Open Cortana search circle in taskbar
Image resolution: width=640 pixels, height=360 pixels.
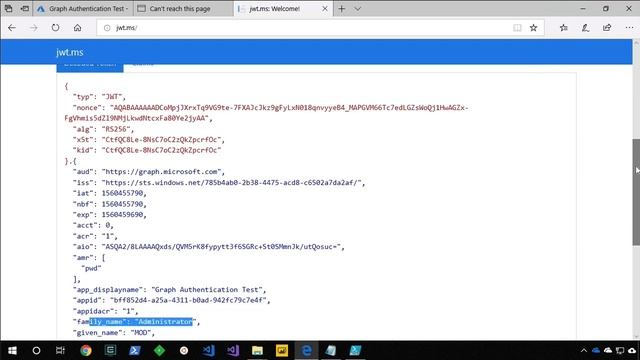[36, 350]
